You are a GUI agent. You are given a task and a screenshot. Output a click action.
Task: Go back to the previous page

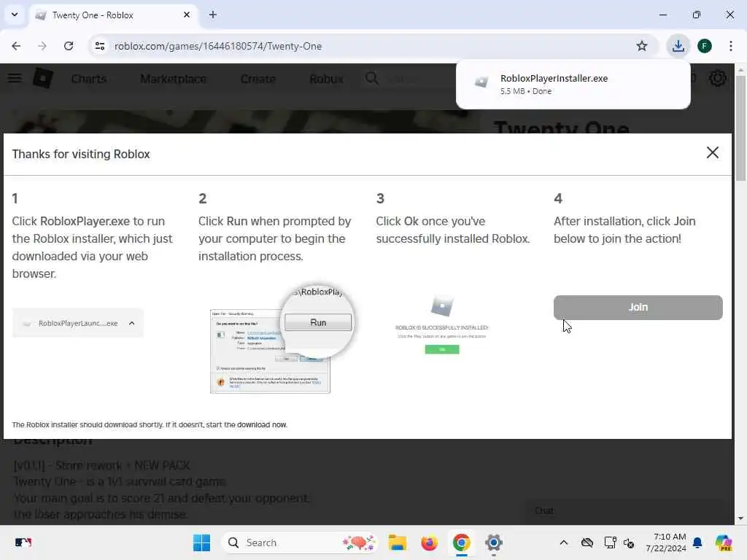tap(16, 46)
